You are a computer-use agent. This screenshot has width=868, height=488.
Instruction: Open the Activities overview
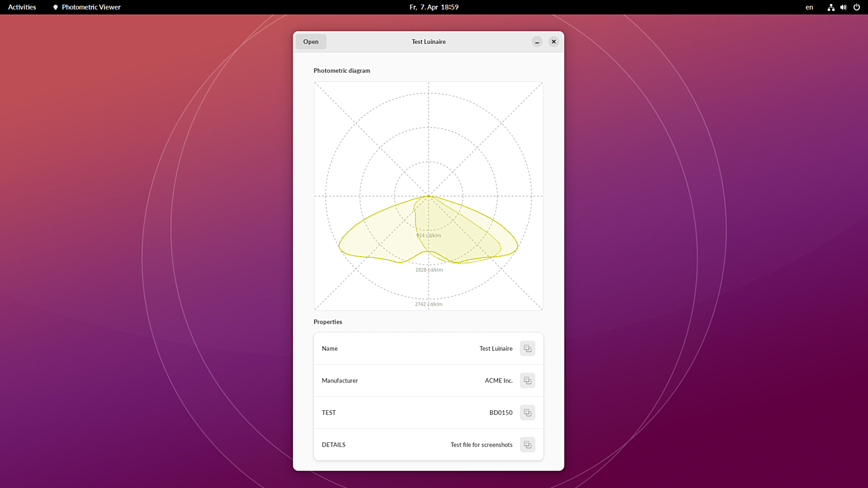21,7
